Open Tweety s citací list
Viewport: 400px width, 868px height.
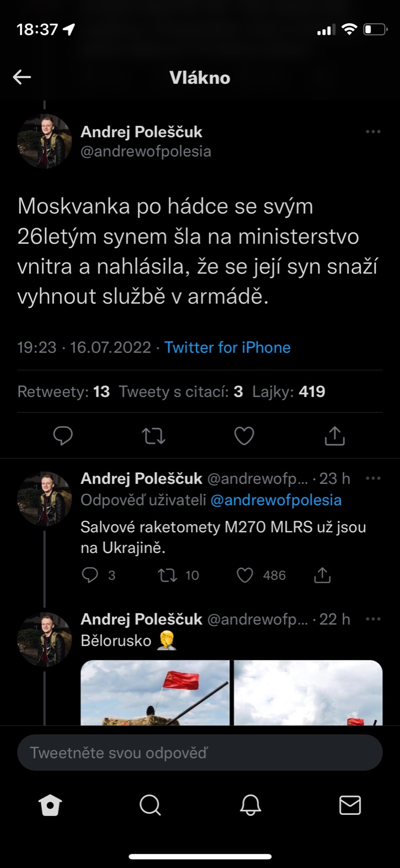click(x=180, y=392)
